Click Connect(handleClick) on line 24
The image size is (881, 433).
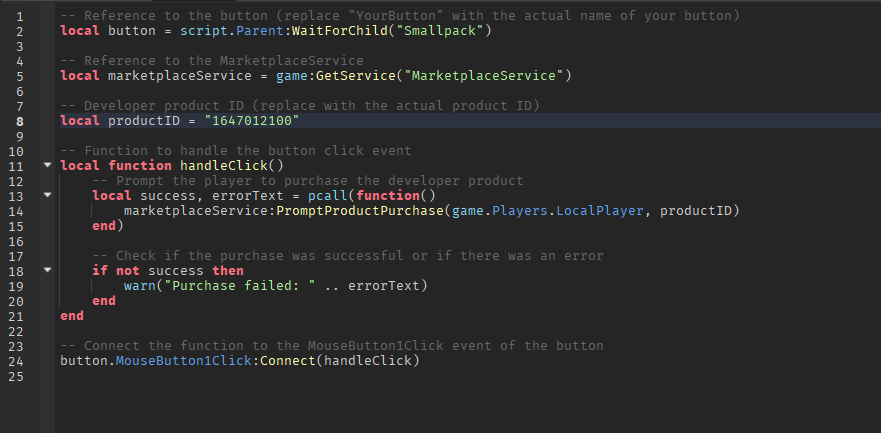coord(340,361)
